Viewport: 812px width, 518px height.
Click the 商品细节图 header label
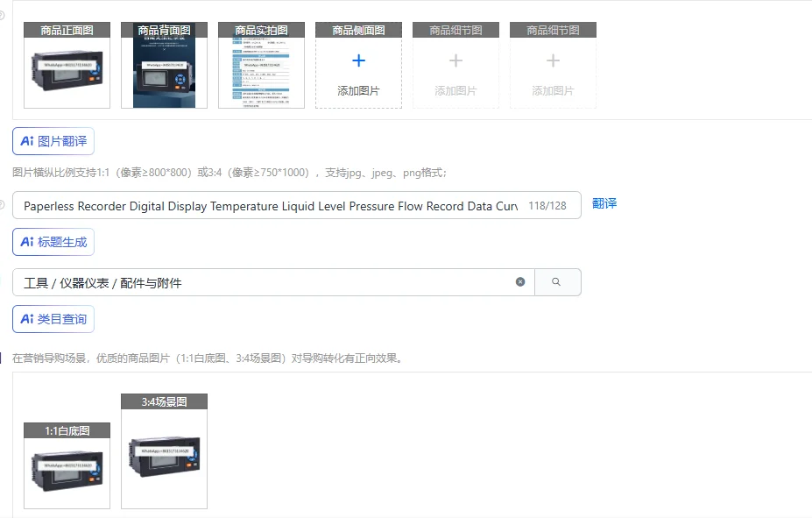455,28
